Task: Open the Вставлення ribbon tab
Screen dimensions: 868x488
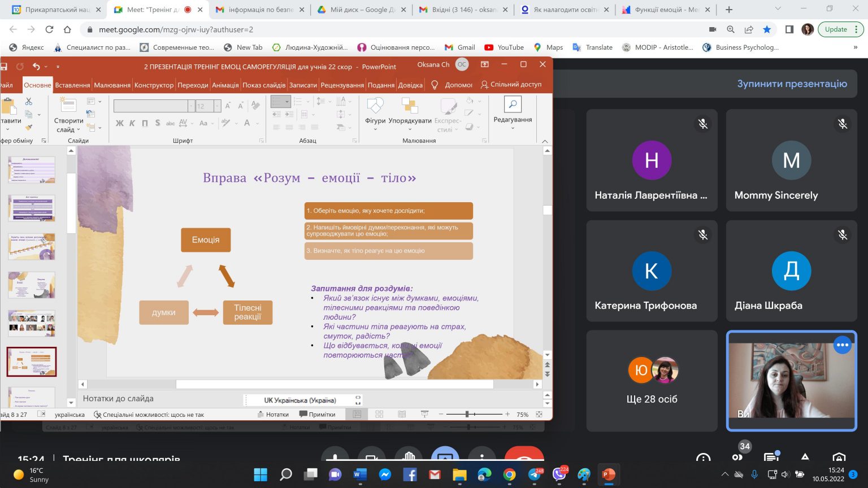Action: click(x=72, y=85)
